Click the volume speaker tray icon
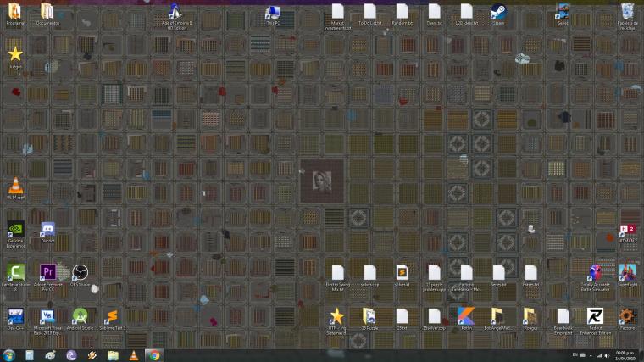644x362 pixels. 607,355
